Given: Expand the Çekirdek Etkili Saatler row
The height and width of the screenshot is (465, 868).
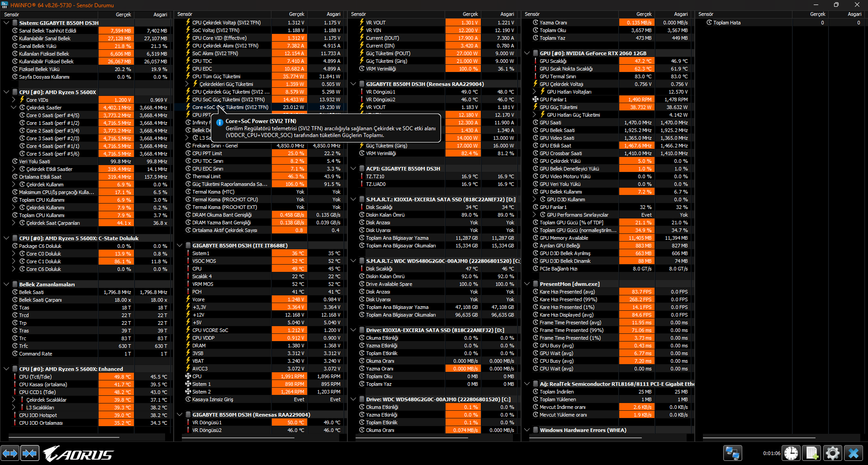Looking at the screenshot, I should 14,169.
